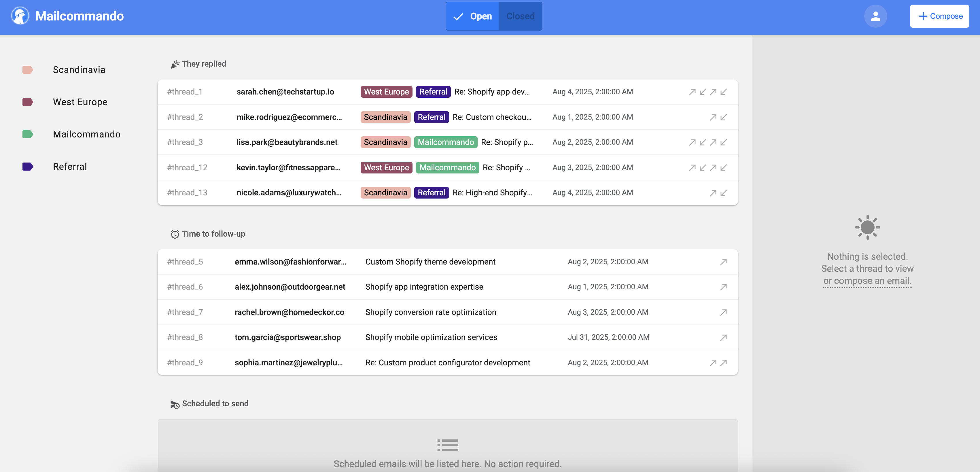Click the alex.johnson@outdoorgear.net sender
The image size is (980, 472).
click(x=290, y=287)
